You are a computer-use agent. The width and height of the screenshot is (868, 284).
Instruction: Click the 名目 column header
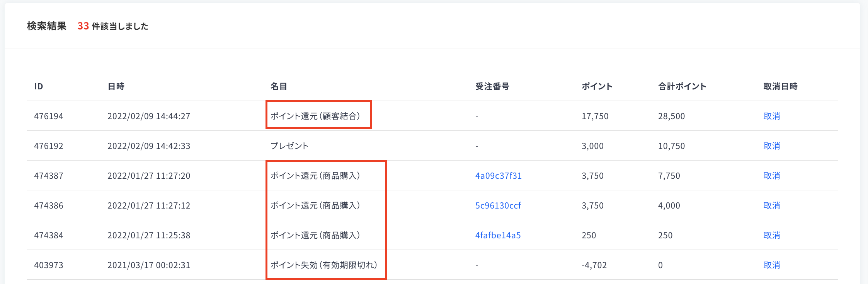tap(279, 86)
